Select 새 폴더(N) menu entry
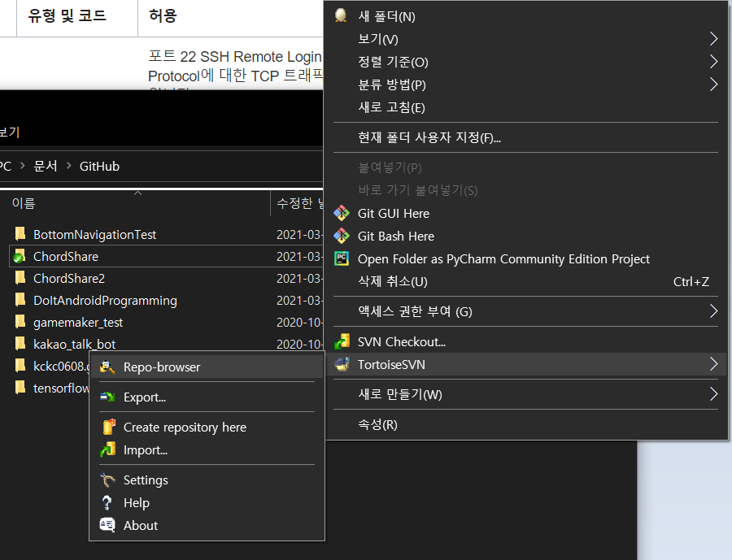 [x=525, y=16]
